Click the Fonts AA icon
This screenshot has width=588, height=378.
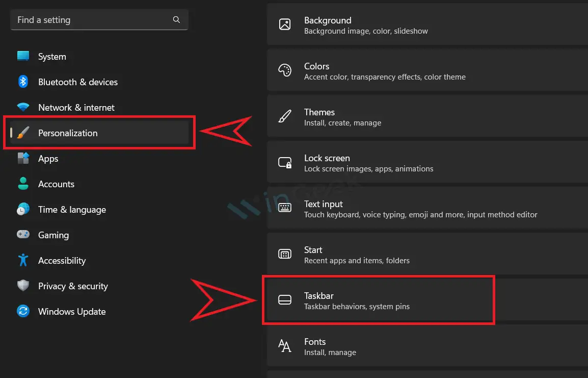click(285, 346)
